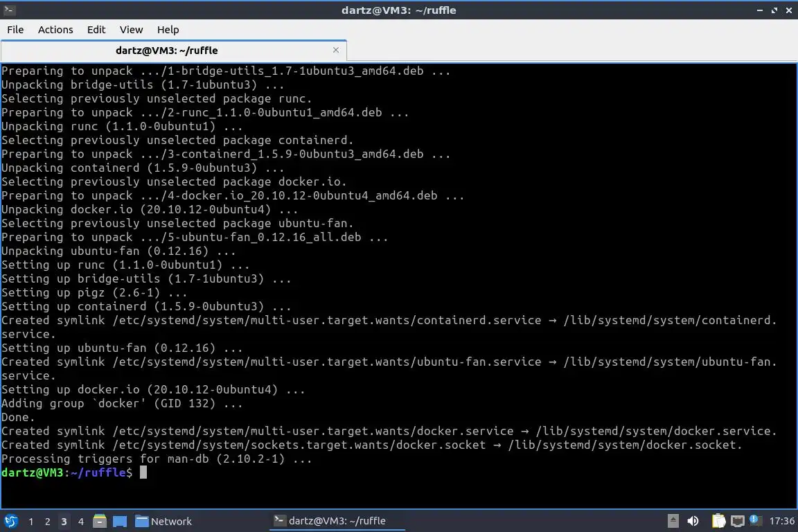Open the Network folder taskbar item
This screenshot has height=532, width=798.
(x=163, y=522)
